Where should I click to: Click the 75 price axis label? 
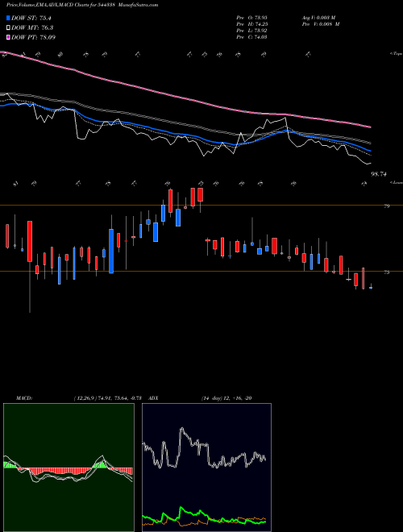387,272
